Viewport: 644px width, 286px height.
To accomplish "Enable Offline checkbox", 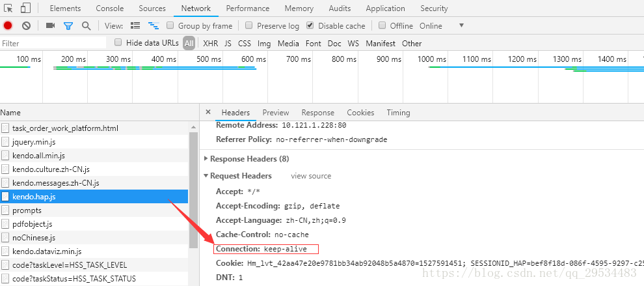I will click(382, 25).
